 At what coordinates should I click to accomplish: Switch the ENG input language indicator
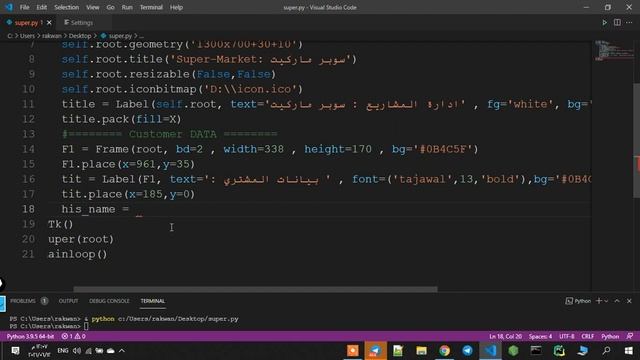[x=62, y=351]
